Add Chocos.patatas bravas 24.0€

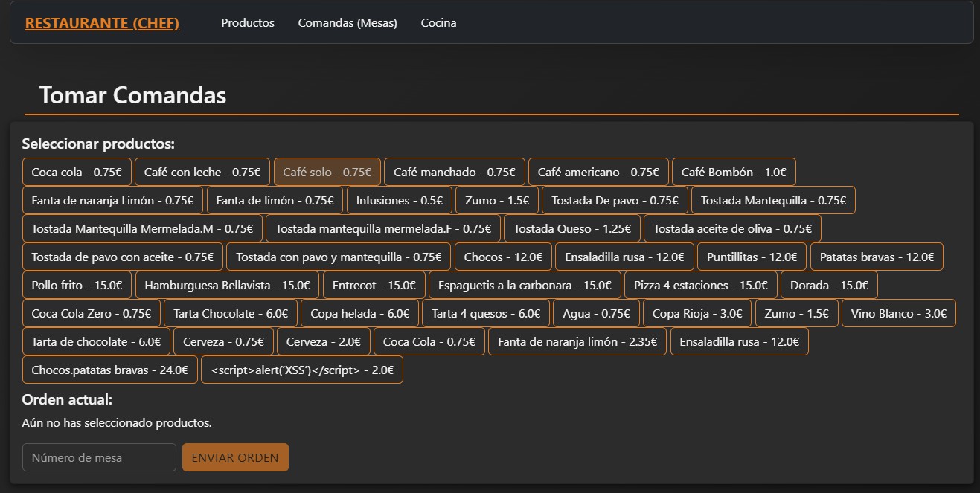(x=110, y=370)
